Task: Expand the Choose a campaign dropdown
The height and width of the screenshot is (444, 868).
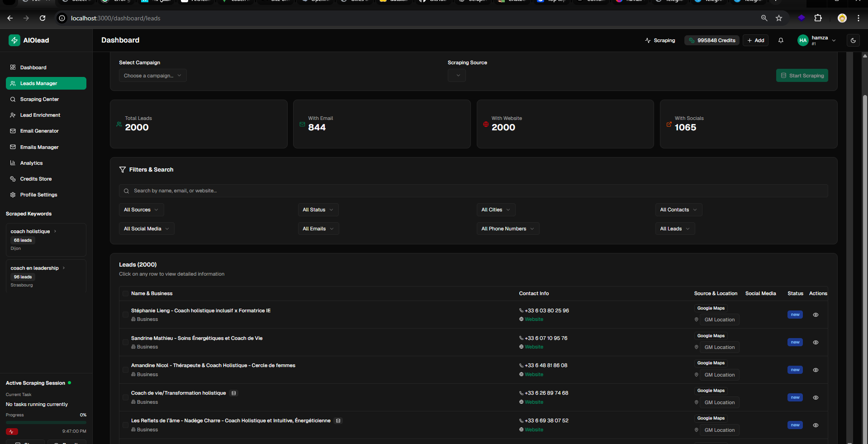Action: [152, 75]
